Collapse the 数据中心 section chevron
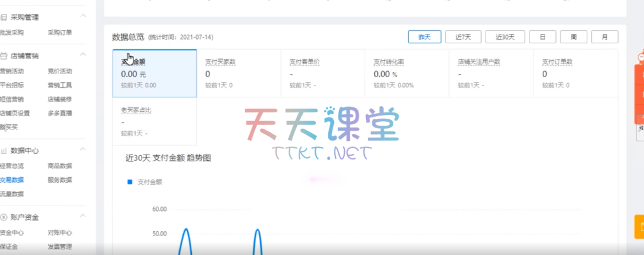Screen dimensions: 644x255 [82, 150]
